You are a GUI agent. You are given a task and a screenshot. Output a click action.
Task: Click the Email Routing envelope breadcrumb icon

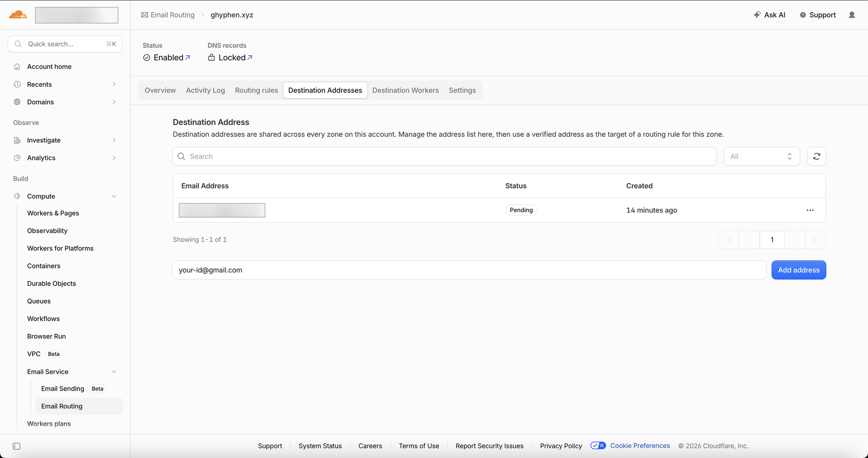(145, 15)
